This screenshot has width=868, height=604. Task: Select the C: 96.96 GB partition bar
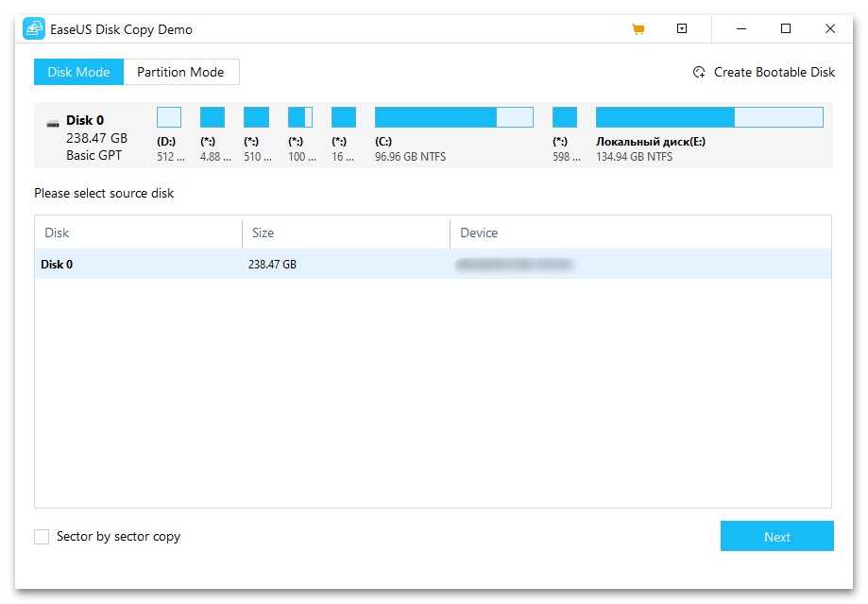tap(454, 117)
